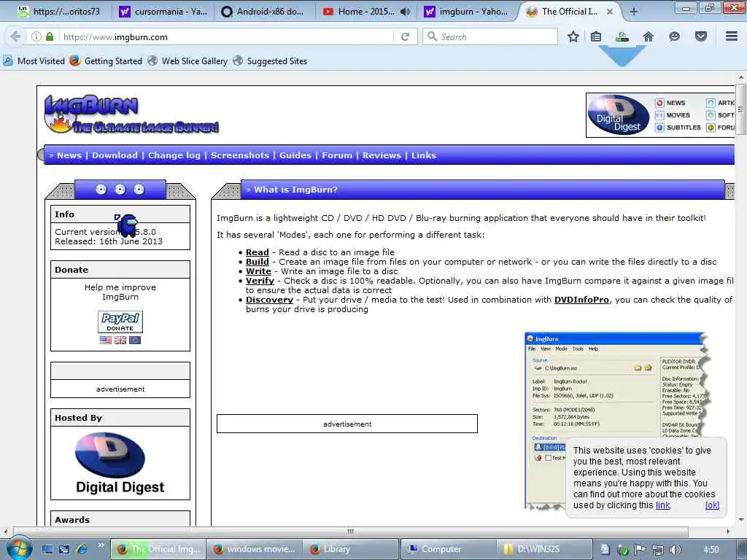Open the Reviews menu item
This screenshot has width=747, height=560.
382,155
